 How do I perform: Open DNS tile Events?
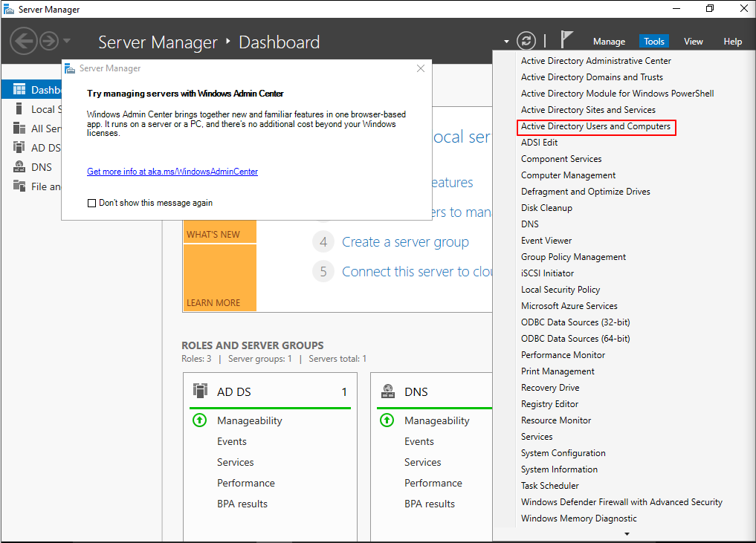click(x=419, y=442)
